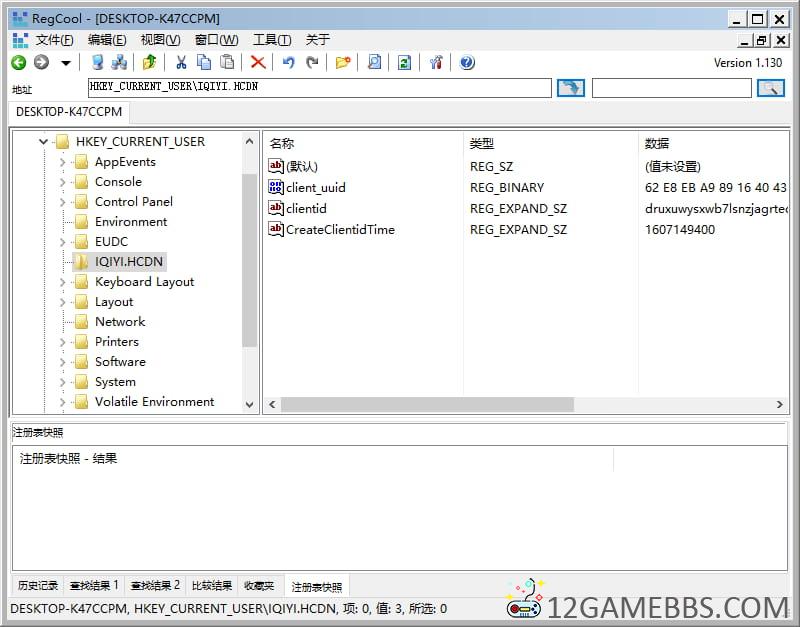Click the search button beside search box

click(x=770, y=88)
